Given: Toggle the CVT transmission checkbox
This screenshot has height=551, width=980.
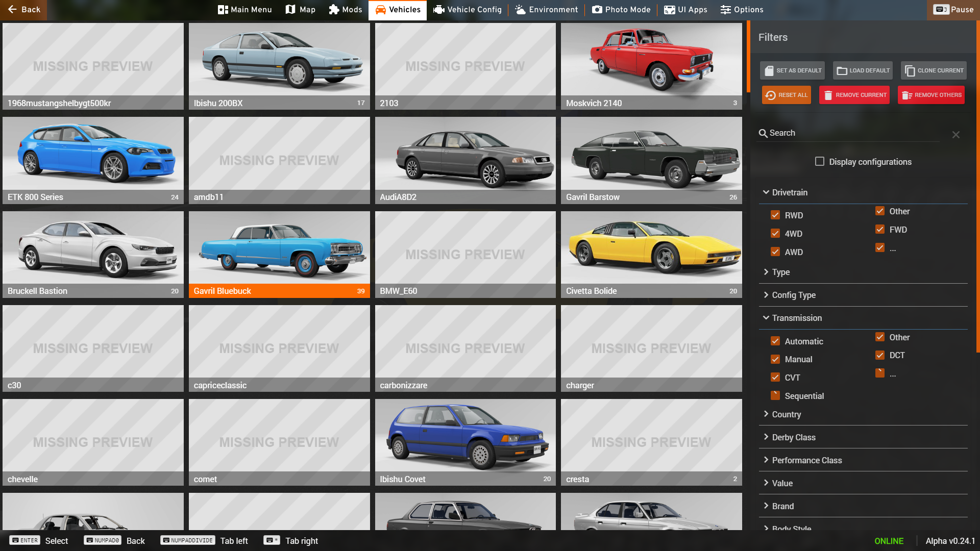Looking at the screenshot, I should (775, 378).
